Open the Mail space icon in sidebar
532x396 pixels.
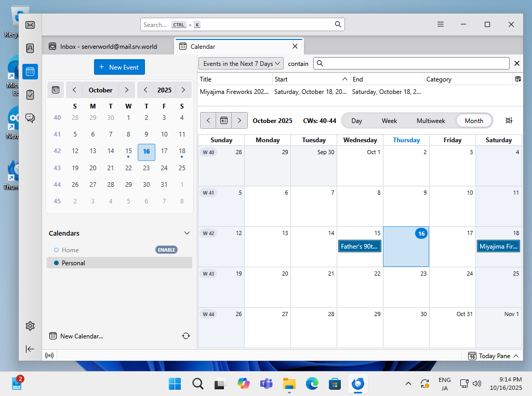pyautogui.click(x=30, y=25)
